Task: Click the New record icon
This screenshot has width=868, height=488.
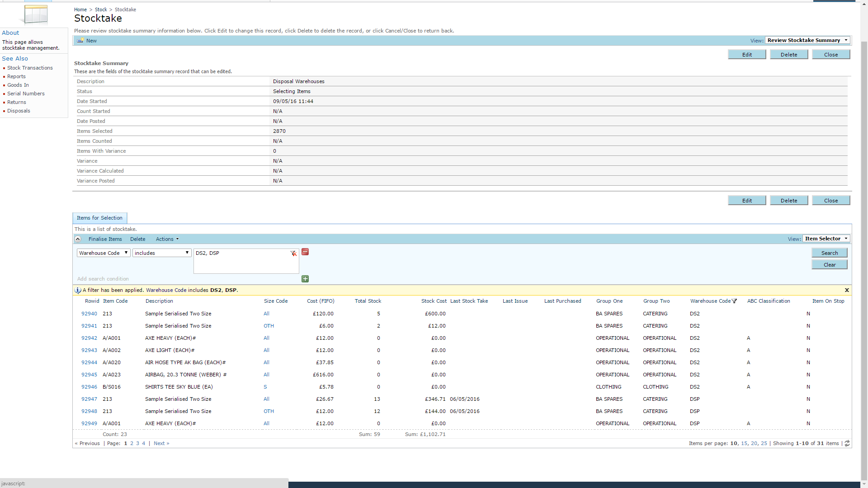Action: 80,41
